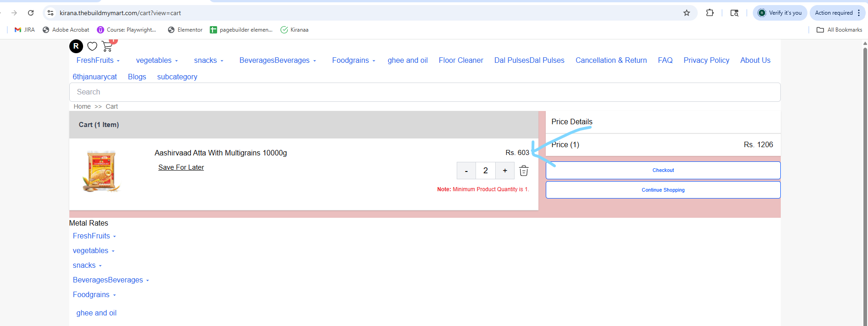
Task: Open Aashirvaad Atta product thumbnail
Action: click(x=101, y=171)
